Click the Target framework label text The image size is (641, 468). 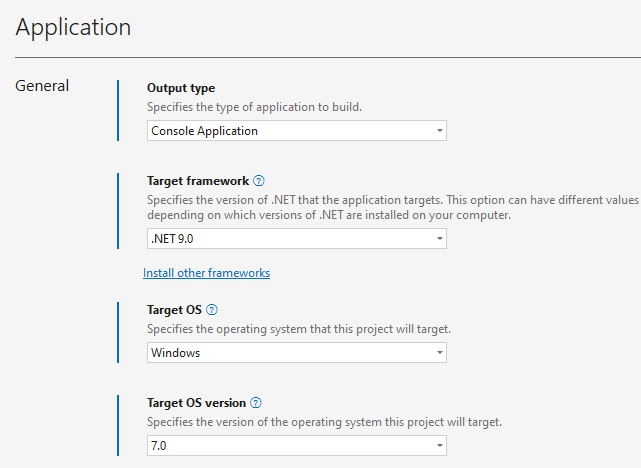(x=198, y=181)
